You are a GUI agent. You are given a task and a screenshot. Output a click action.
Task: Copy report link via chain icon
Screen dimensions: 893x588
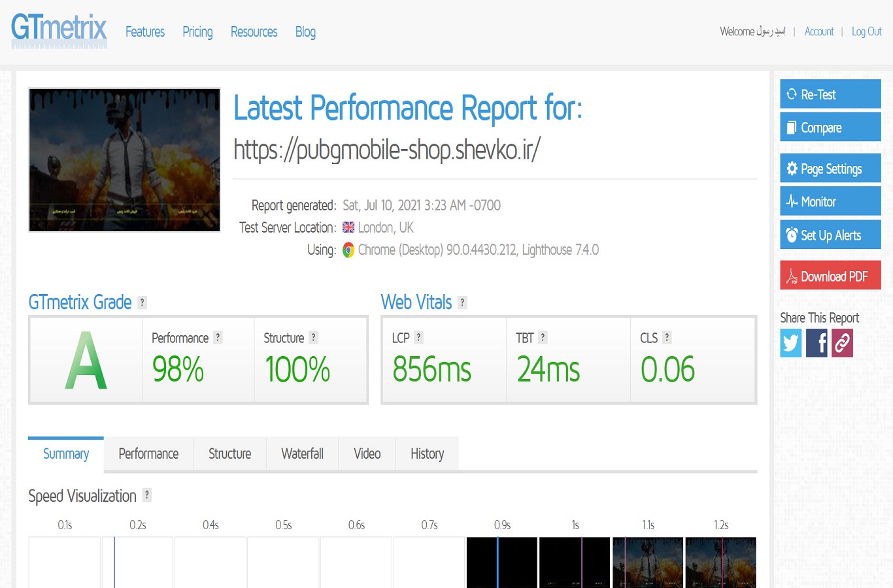tap(842, 343)
